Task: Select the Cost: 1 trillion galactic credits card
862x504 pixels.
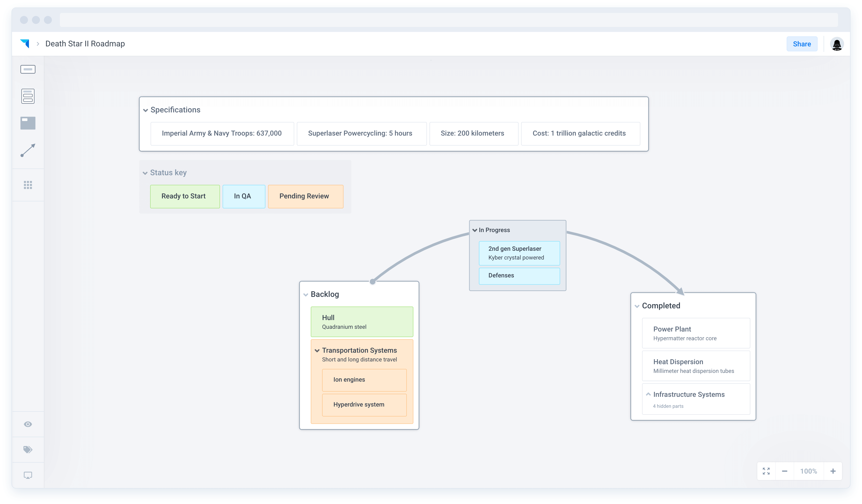Action: point(580,133)
